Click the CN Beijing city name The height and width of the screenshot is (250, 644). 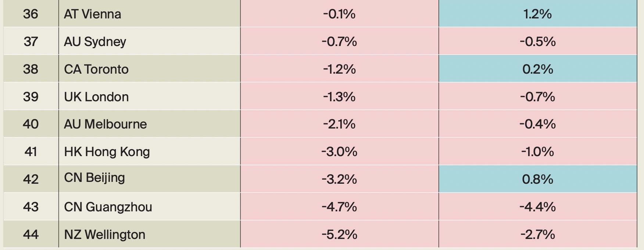coord(94,178)
